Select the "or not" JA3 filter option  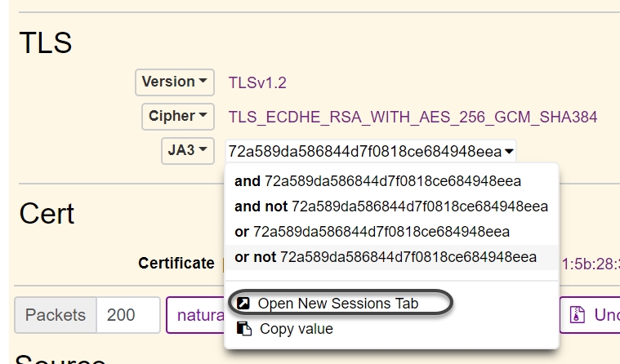click(x=386, y=257)
